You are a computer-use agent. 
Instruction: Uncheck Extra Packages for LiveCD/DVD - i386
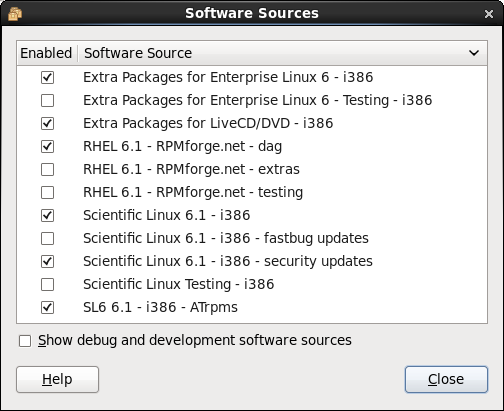(47, 123)
